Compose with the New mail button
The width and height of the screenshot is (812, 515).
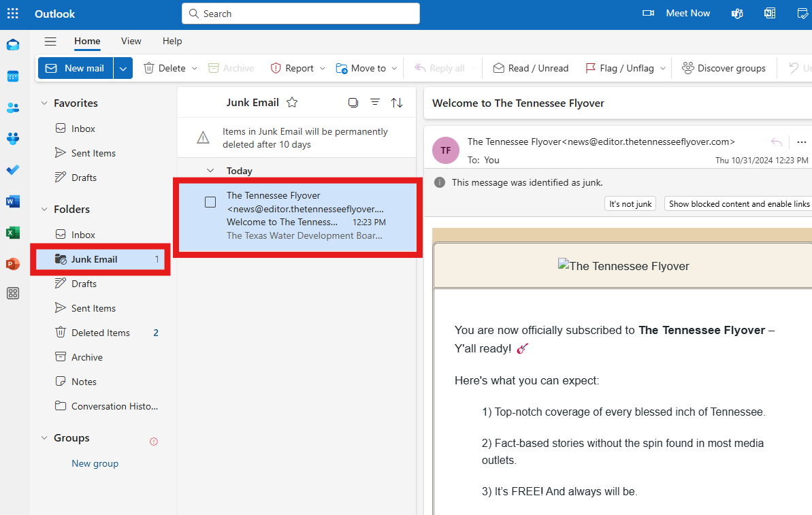tap(76, 68)
